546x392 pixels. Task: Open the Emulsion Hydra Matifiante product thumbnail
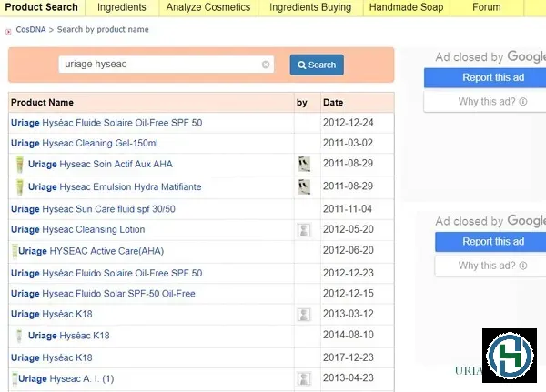pos(20,187)
